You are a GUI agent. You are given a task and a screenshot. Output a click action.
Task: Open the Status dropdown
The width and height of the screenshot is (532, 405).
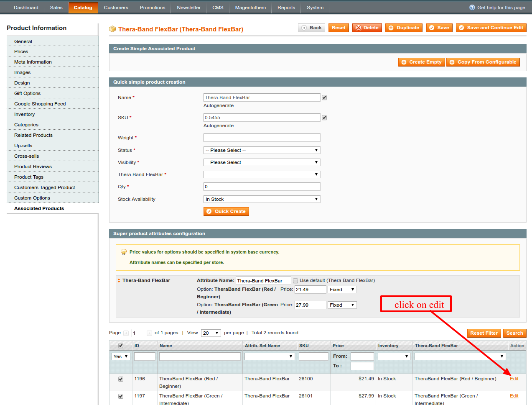coord(262,150)
